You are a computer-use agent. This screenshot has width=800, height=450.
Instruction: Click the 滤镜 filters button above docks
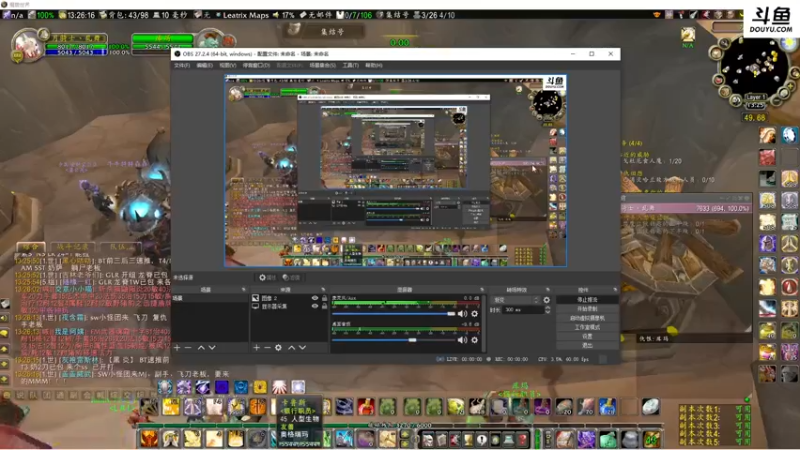(x=291, y=278)
